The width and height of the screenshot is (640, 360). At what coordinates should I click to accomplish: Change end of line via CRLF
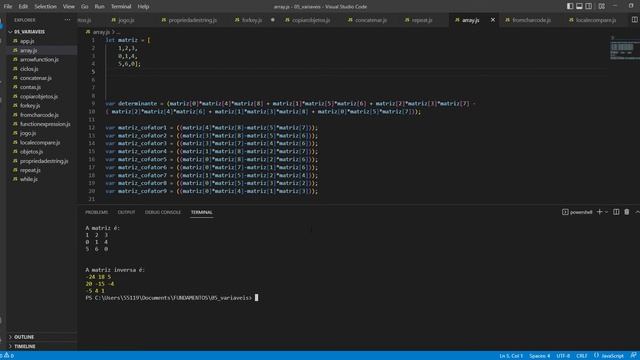pos(582,356)
